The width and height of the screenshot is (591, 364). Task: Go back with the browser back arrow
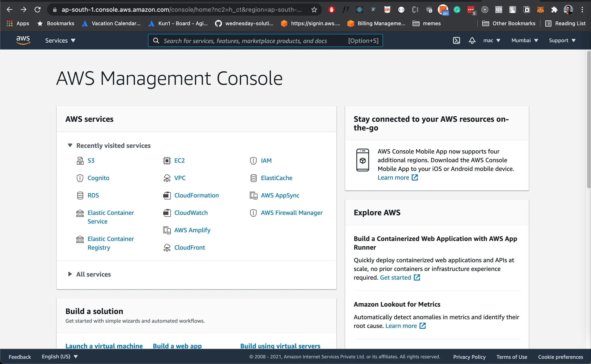pos(9,10)
